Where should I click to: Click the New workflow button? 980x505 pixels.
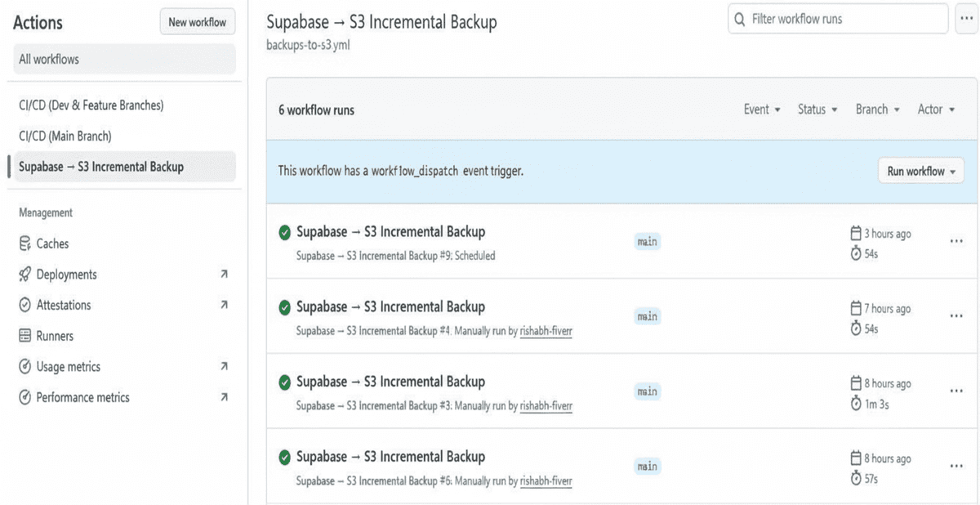(x=198, y=22)
